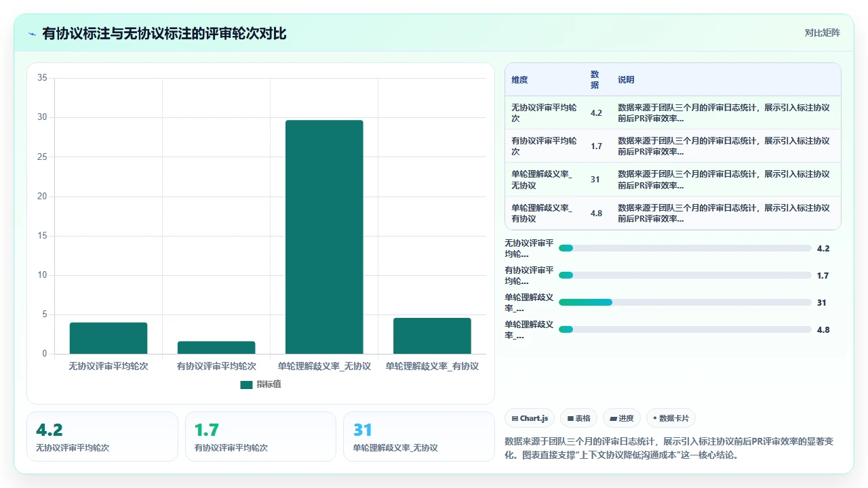Click 无协议评审平均轮次 table row label
Image resolution: width=868 pixels, height=488 pixels.
pos(545,113)
